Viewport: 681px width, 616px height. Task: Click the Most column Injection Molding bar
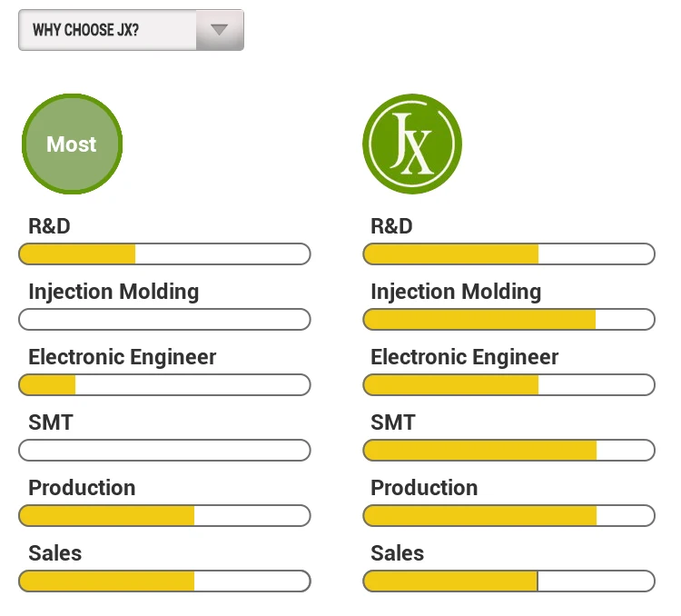[x=164, y=319]
